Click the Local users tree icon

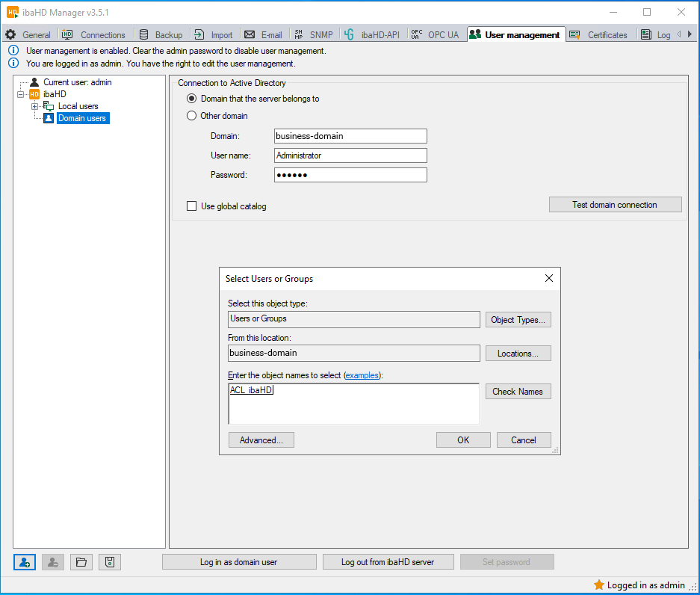(49, 106)
